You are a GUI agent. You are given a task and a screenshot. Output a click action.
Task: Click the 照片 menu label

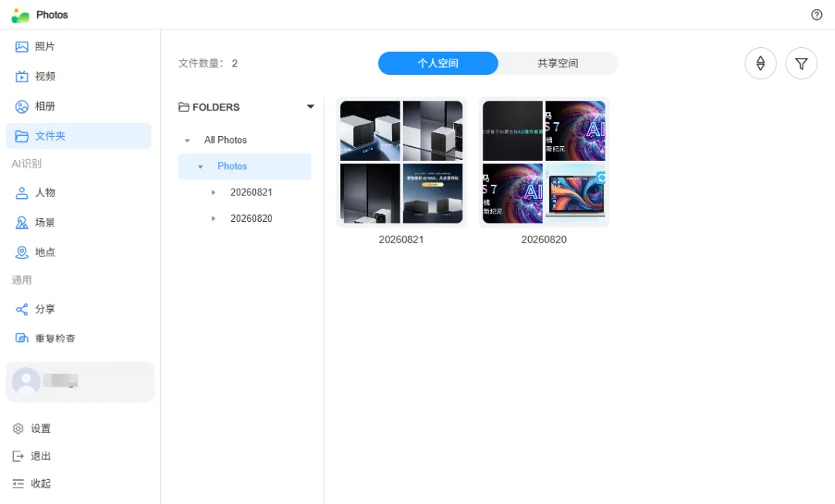[x=45, y=47]
